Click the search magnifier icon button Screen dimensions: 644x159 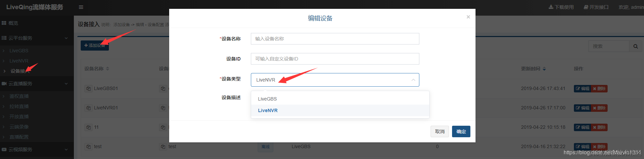coord(635,46)
